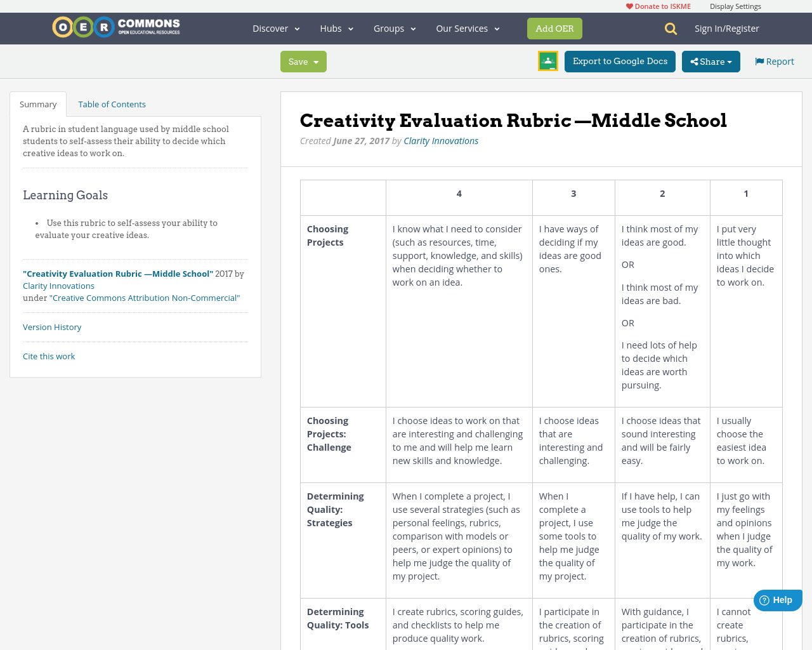812x650 pixels.
Task: Switch to the Table of Contents tab
Action: point(111,103)
